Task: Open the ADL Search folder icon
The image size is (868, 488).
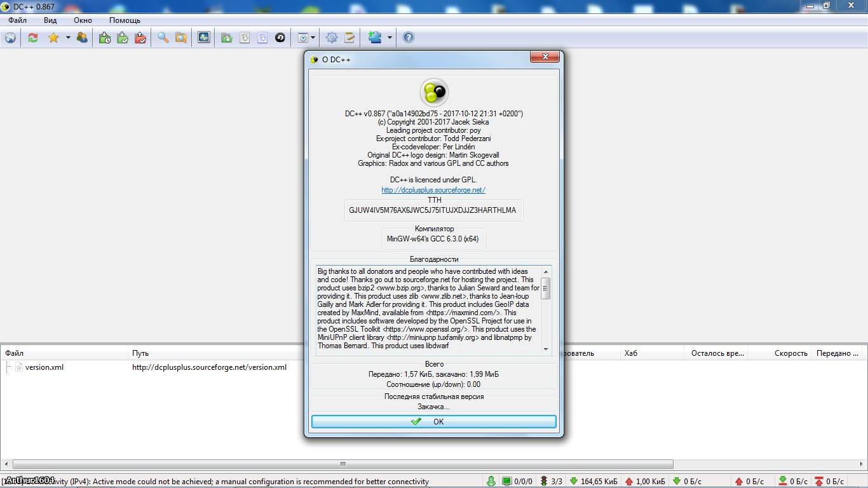Action: coord(181,38)
